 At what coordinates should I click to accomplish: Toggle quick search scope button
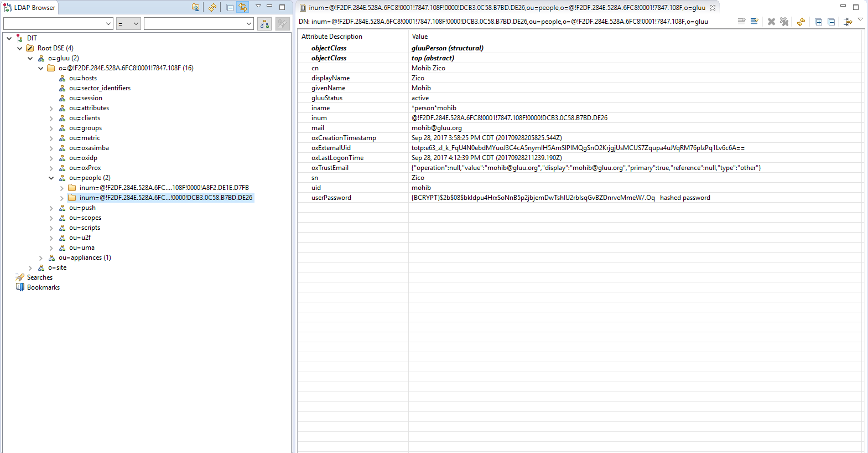[264, 24]
